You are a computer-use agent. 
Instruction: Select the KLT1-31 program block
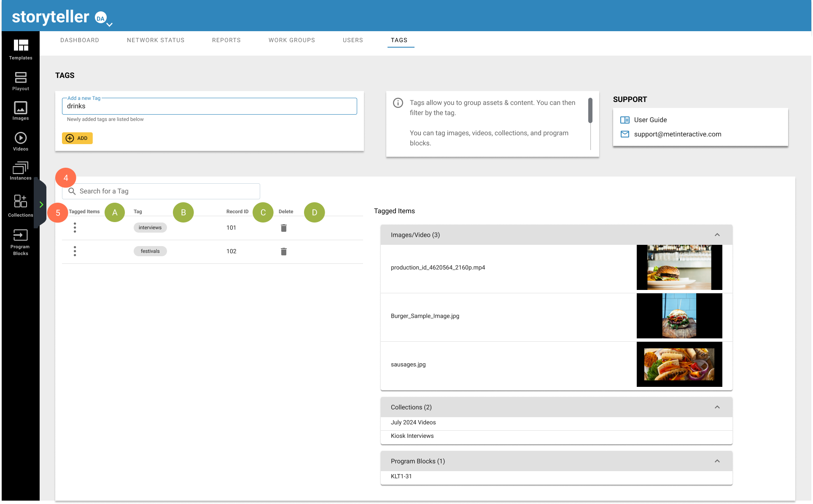(x=401, y=476)
